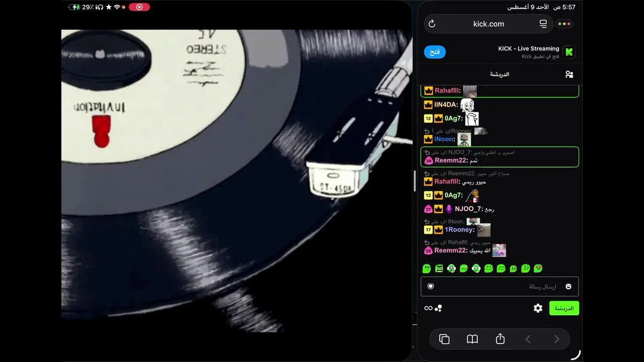Insert the heart-eyes quick emote

click(x=538, y=268)
